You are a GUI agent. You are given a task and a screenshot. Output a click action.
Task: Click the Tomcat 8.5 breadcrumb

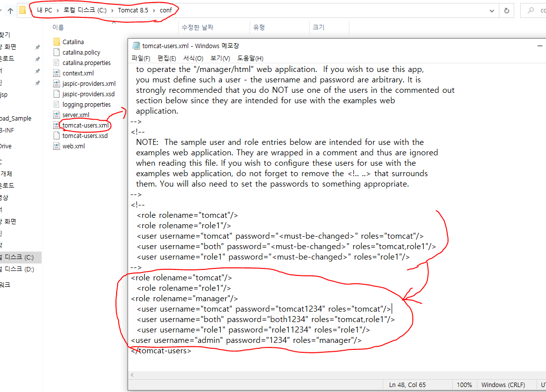click(133, 10)
